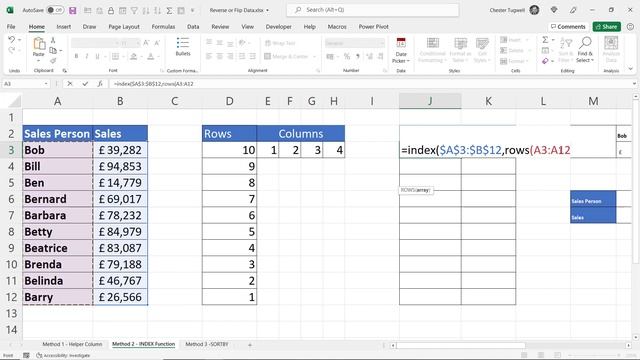Toggle Bold formatting
The height and width of the screenshot is (360, 640).
[76, 56]
